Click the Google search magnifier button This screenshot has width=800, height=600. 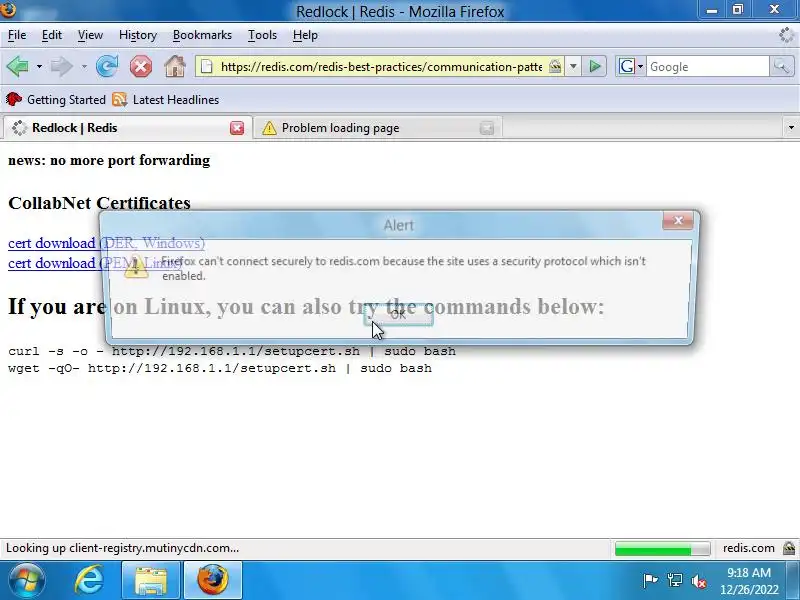[781, 66]
